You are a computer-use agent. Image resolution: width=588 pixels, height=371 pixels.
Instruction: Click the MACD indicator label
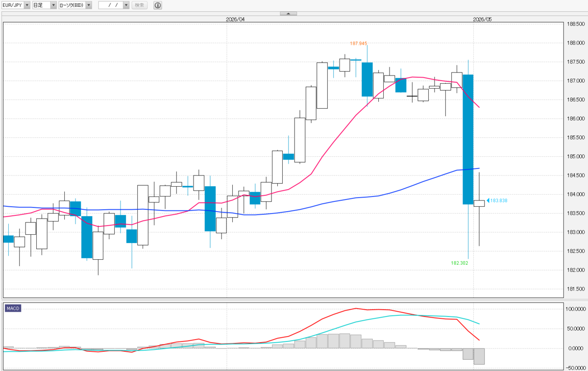[13, 308]
